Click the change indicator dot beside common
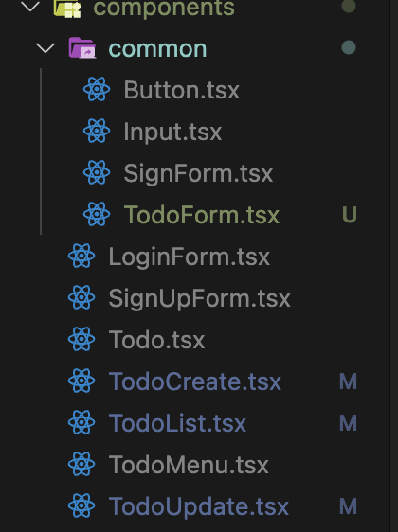The height and width of the screenshot is (532, 398). (349, 47)
